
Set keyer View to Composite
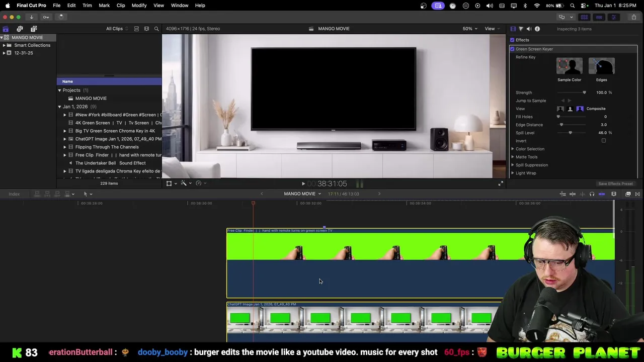tap(580, 109)
